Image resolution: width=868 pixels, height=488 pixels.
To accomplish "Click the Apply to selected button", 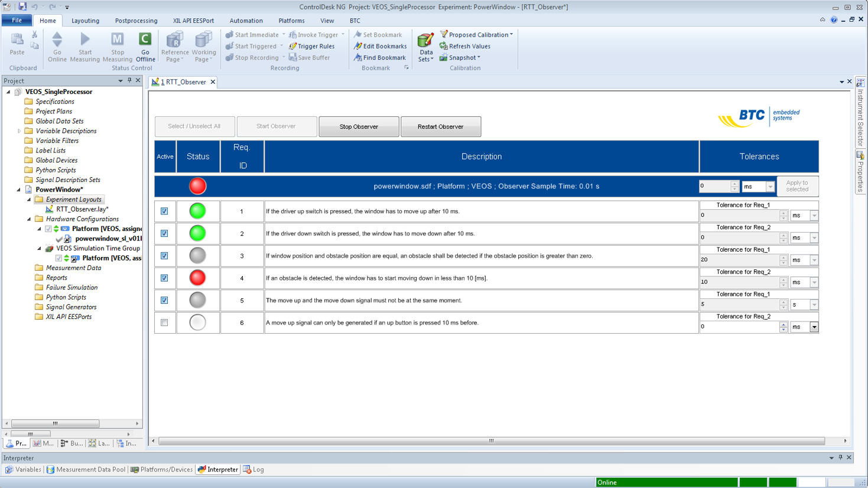I will coord(797,186).
